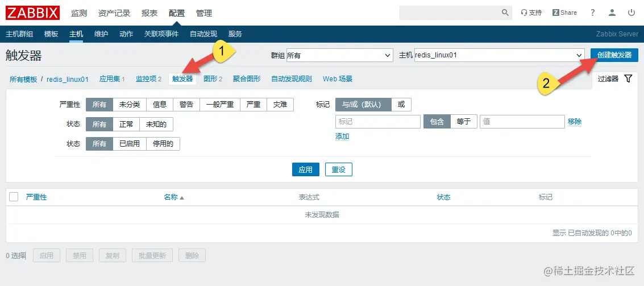Open the 监测 menu
Screen dimensions: 644x286
coord(79,13)
